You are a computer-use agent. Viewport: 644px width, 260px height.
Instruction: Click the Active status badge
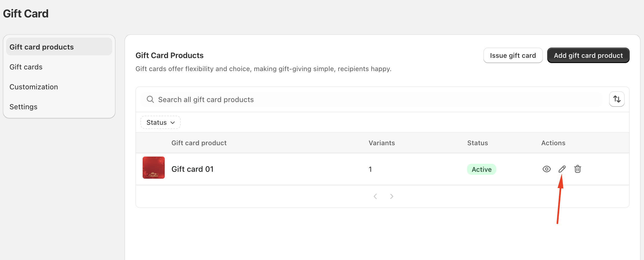pyautogui.click(x=481, y=169)
